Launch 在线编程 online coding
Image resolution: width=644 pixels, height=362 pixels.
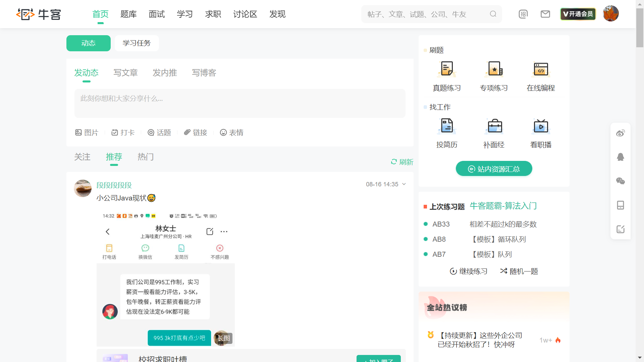coord(540,69)
